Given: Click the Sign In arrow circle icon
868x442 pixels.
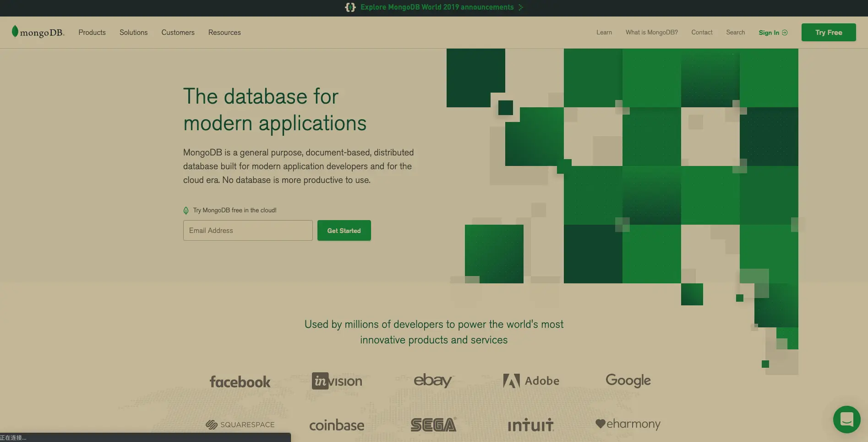Looking at the screenshot, I should (x=785, y=33).
